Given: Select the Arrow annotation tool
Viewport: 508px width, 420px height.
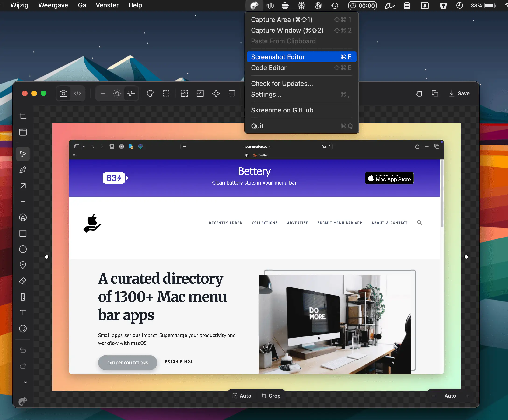Looking at the screenshot, I should [23, 186].
